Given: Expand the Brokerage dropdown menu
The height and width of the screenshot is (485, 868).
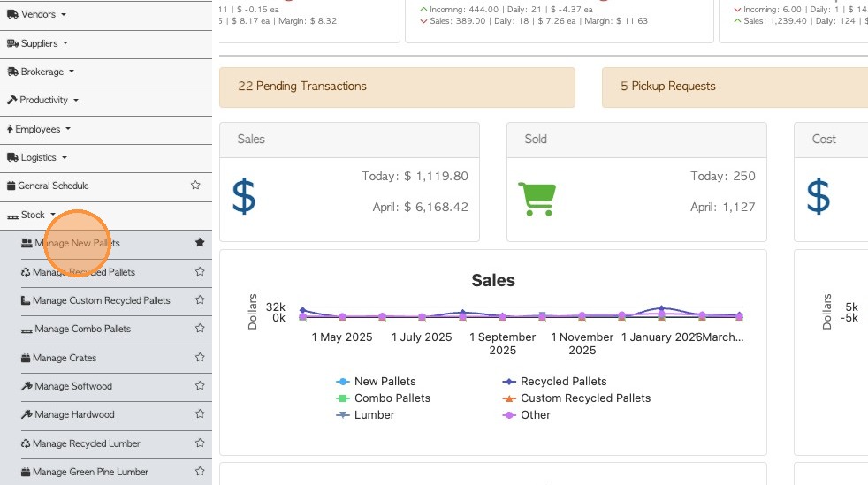Looking at the screenshot, I should point(41,72).
